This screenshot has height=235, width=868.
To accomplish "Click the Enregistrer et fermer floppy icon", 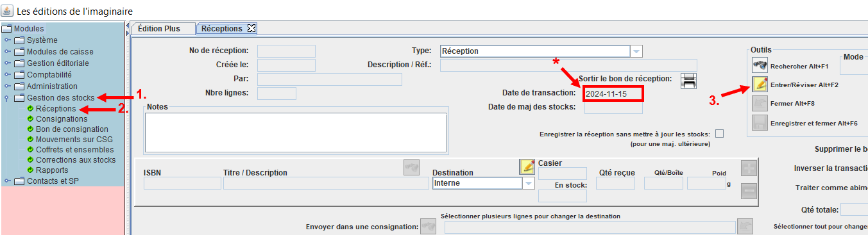I will pyautogui.click(x=760, y=122).
